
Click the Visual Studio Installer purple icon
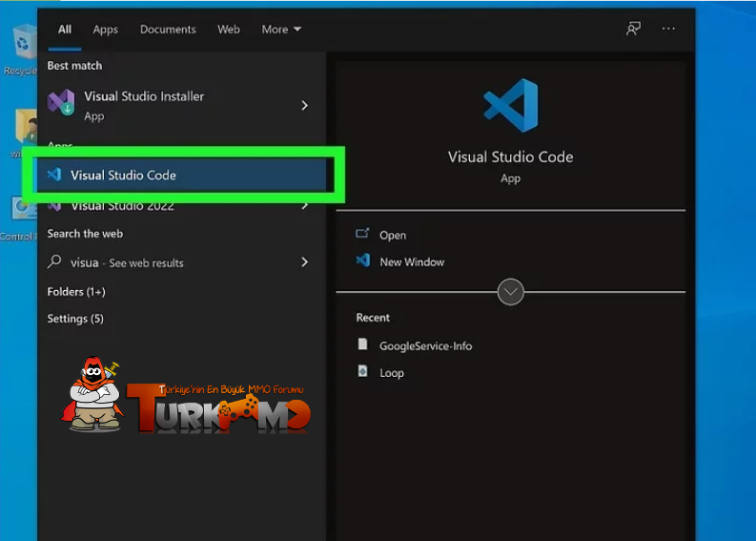click(61, 102)
